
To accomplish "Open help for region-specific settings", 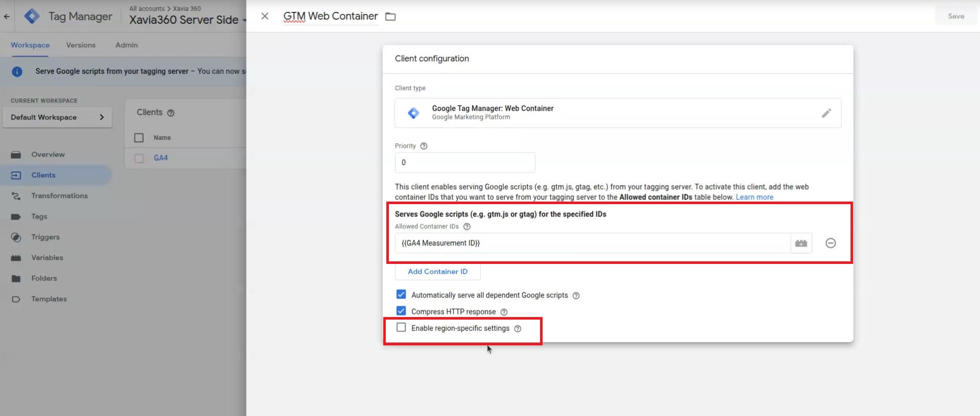I will tap(517, 329).
